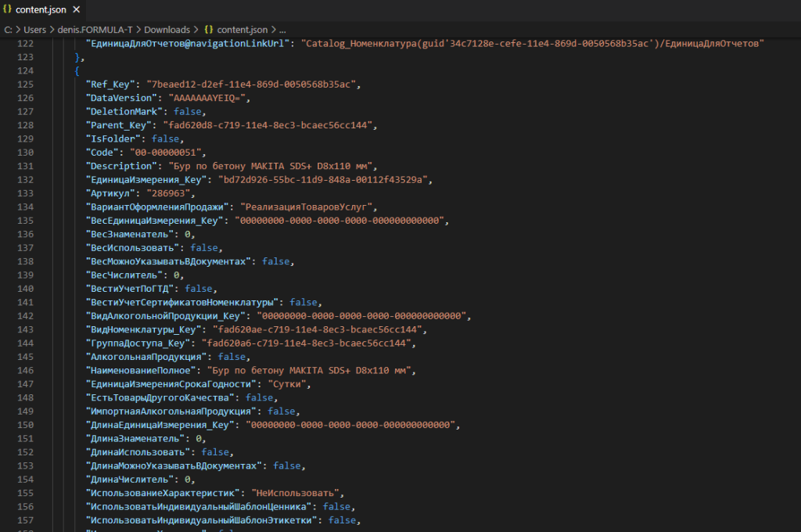The width and height of the screenshot is (801, 532).
Task: Click the JSON braces icon in the breadcrumb
Action: click(209, 28)
